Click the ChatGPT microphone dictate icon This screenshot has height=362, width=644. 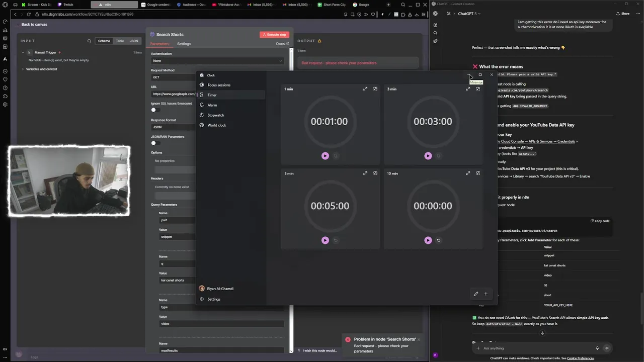[597, 348]
